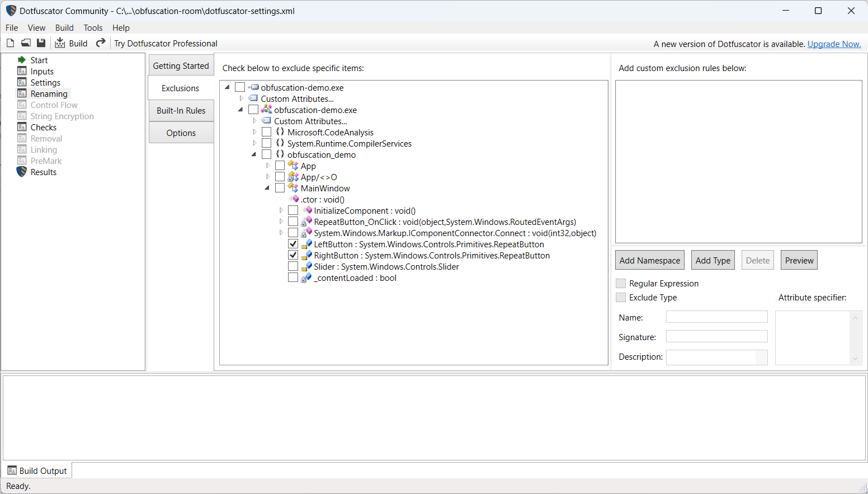Click the Slider field icon

tap(306, 266)
